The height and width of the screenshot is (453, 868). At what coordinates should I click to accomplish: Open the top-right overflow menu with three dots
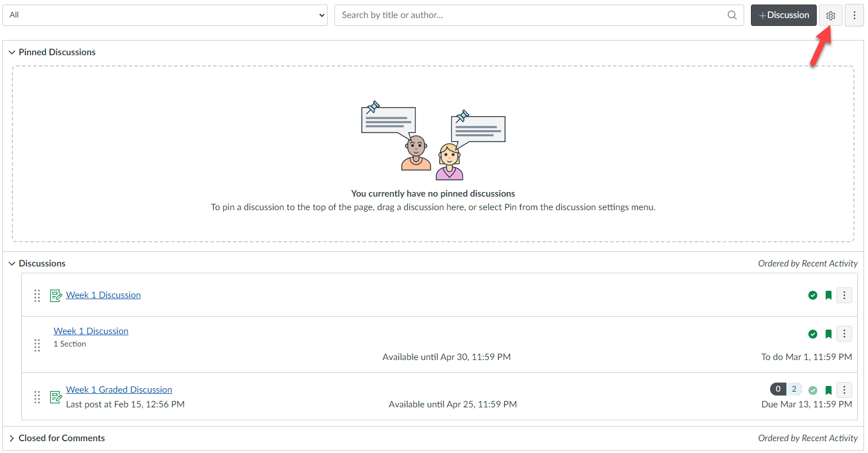[x=854, y=15]
